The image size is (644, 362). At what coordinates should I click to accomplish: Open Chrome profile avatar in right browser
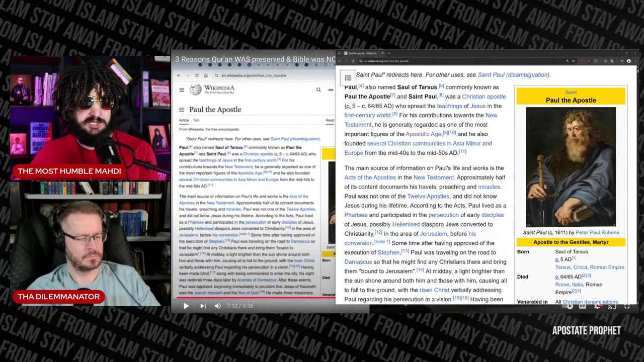629,61
